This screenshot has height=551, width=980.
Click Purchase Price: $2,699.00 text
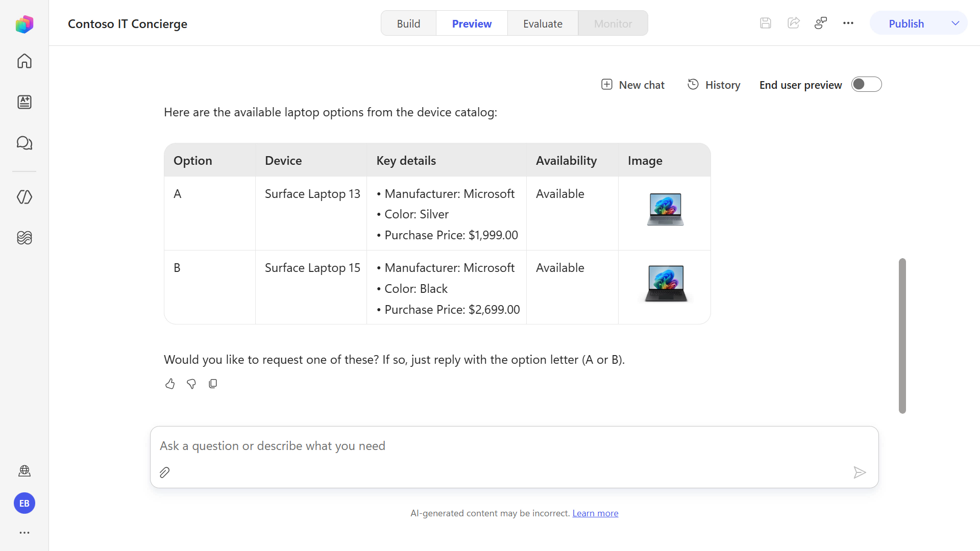pos(452,310)
